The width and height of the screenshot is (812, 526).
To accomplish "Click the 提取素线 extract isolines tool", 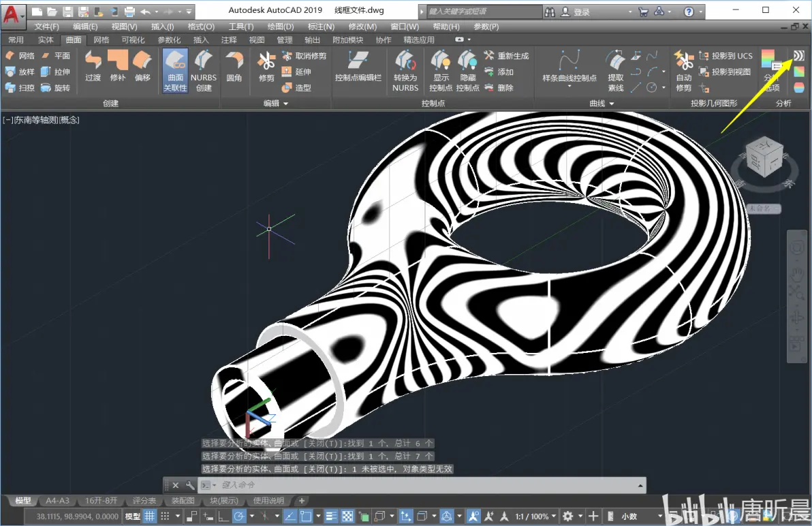I will pyautogui.click(x=616, y=71).
